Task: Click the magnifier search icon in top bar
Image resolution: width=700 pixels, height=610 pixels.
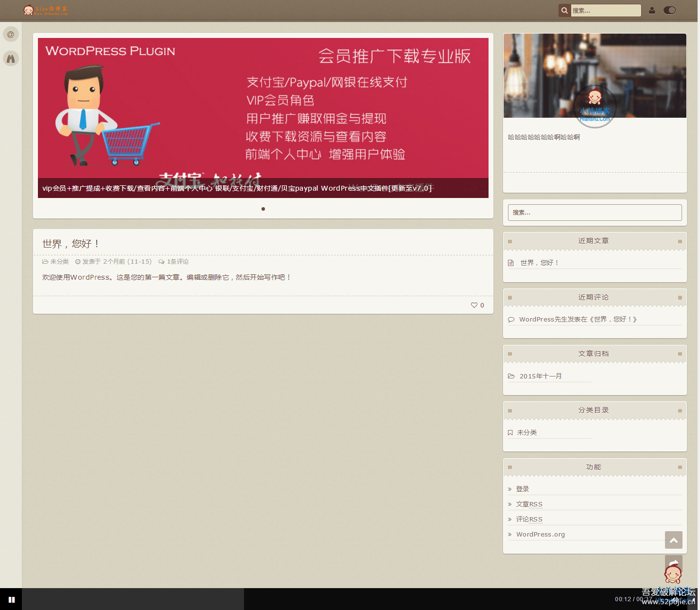Action: [x=564, y=10]
